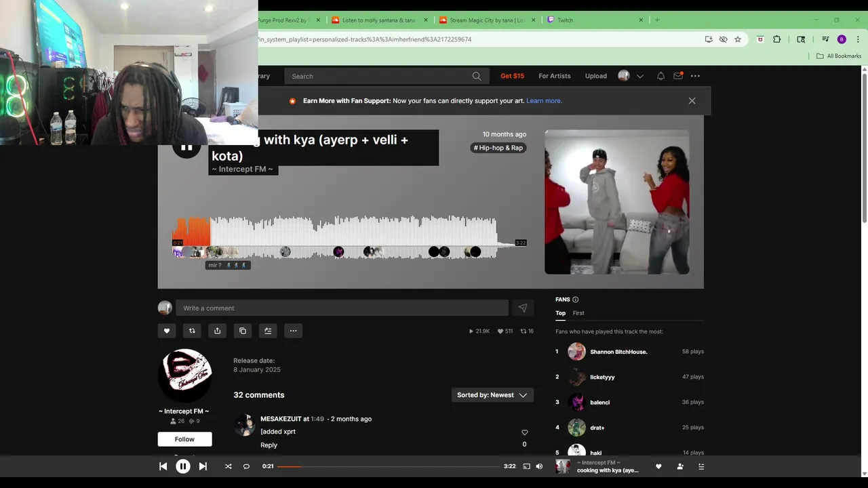Reply to MESAKEZUIT's comment
The width and height of the screenshot is (868, 488).
[269, 445]
